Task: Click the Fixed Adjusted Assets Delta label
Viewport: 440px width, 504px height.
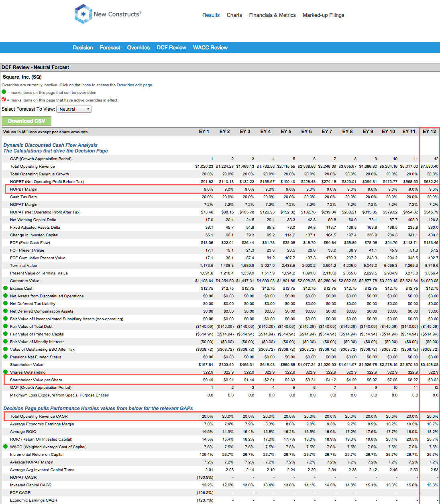Action: (x=35, y=228)
